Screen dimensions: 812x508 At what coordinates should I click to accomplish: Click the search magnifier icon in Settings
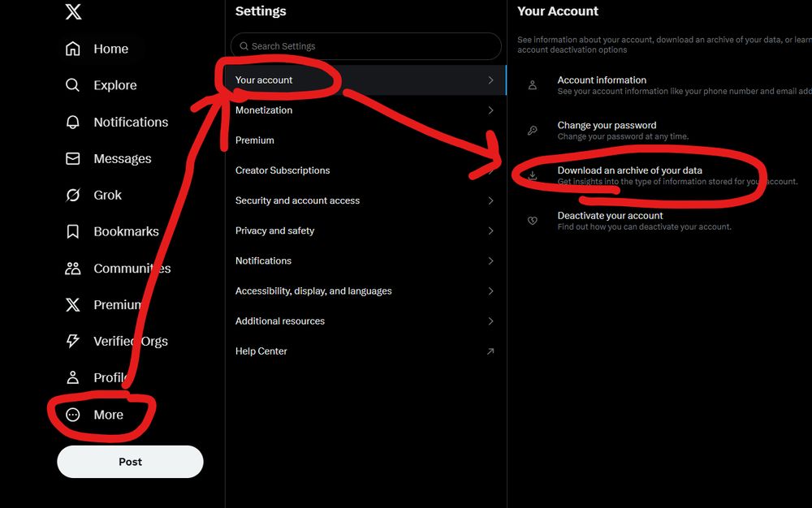coord(244,46)
